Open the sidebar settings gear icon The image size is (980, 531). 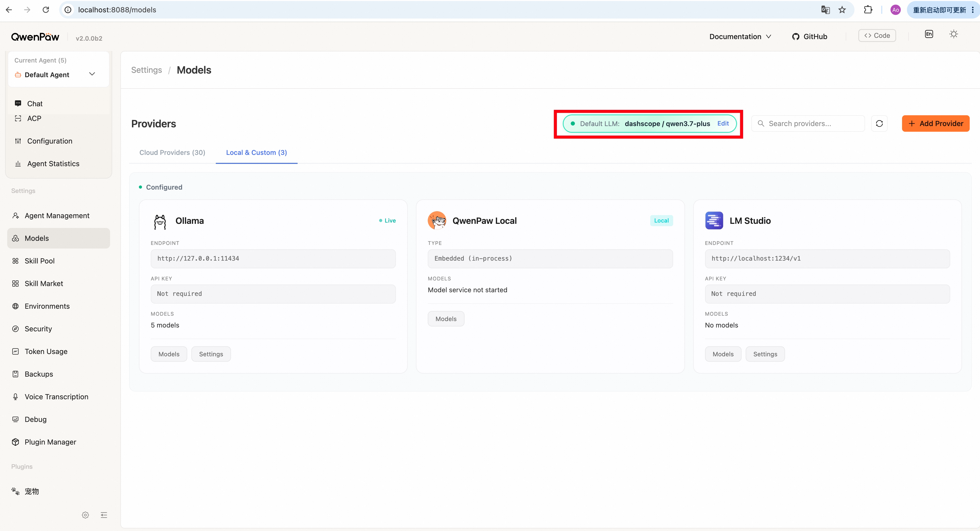85,515
